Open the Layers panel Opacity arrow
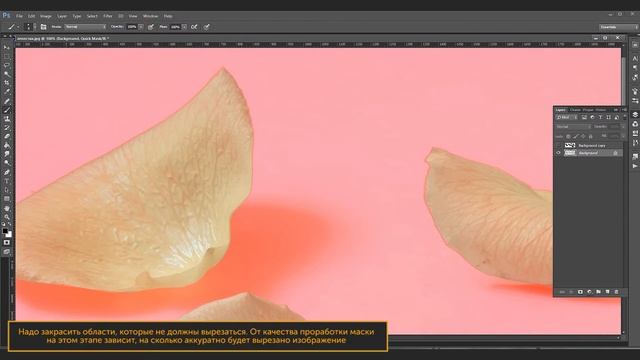This screenshot has height=360, width=640. [x=623, y=127]
